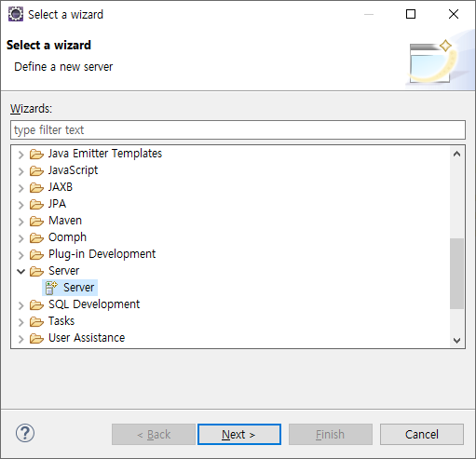Select the JavaScript category label

[74, 170]
